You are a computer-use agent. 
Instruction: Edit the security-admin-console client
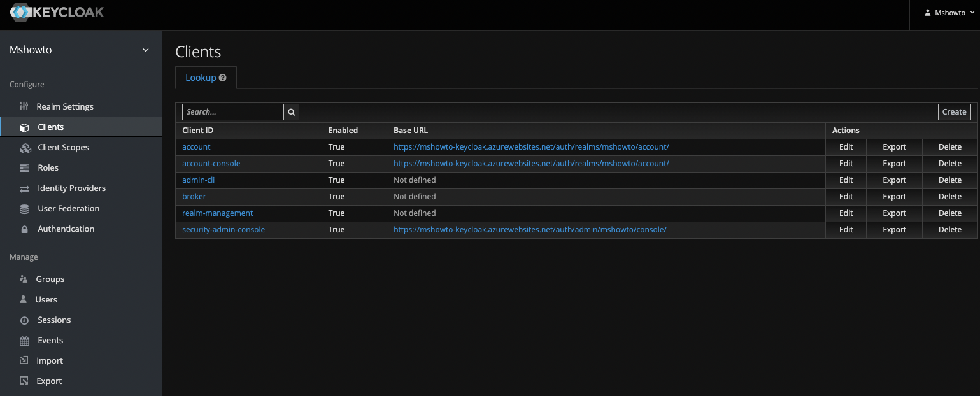pos(846,230)
